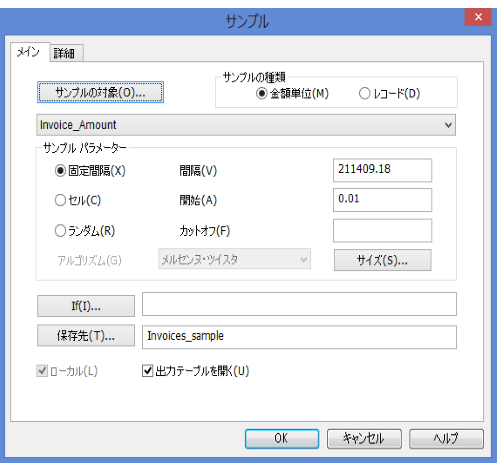
Task: Click the empty カットオフ(F) input field
Action: click(382, 230)
